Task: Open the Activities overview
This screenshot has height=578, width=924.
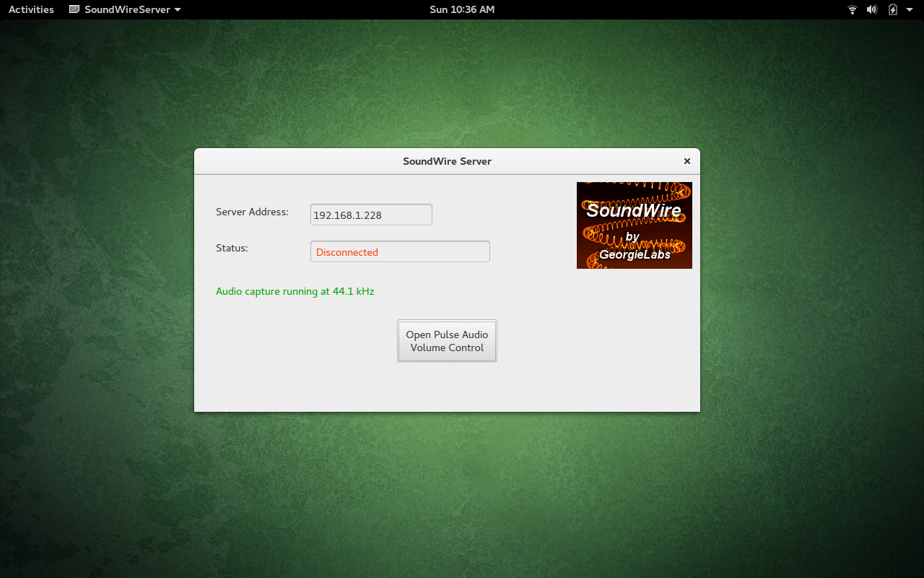Action: [31, 9]
